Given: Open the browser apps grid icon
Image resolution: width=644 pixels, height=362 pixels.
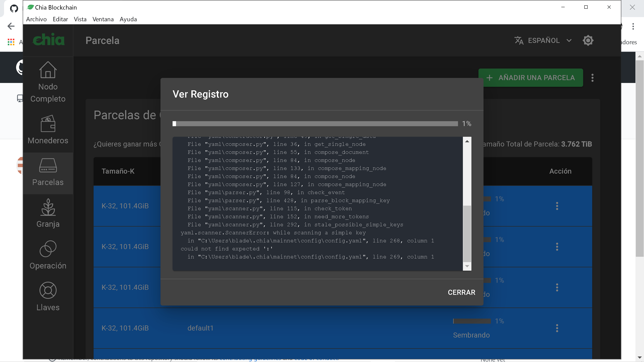Looking at the screenshot, I should click(11, 42).
